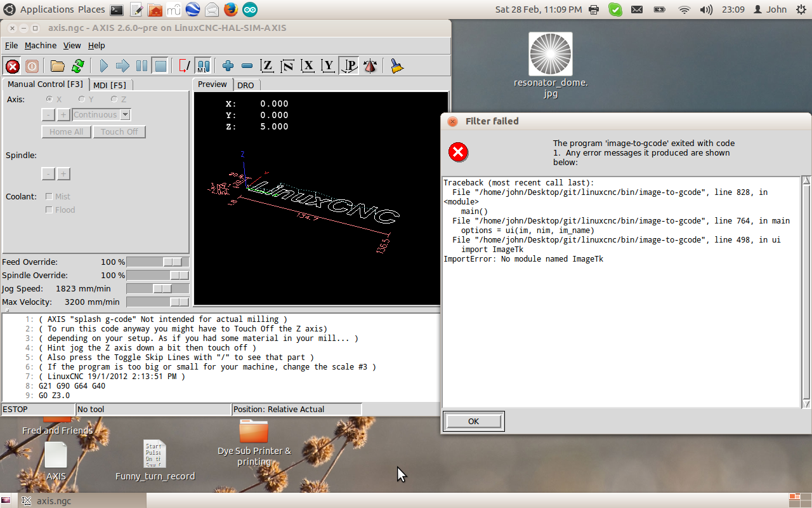Switch to the MDI [F5] tab
Image resolution: width=812 pixels, height=508 pixels.
click(x=110, y=85)
